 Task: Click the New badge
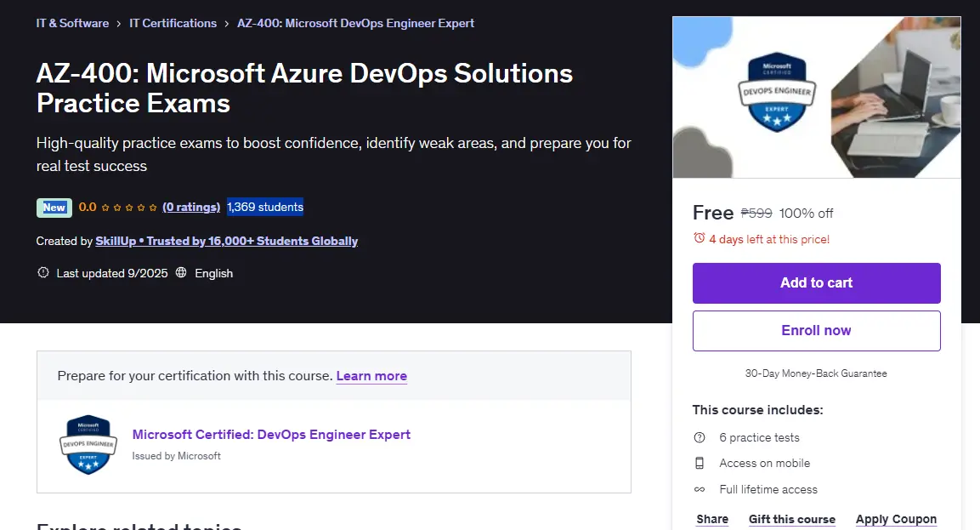click(54, 208)
